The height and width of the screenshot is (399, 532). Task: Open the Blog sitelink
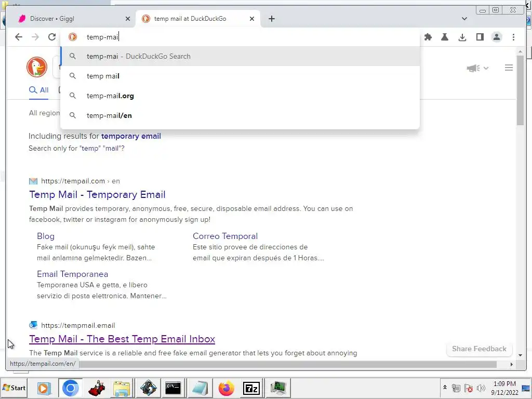tap(46, 236)
